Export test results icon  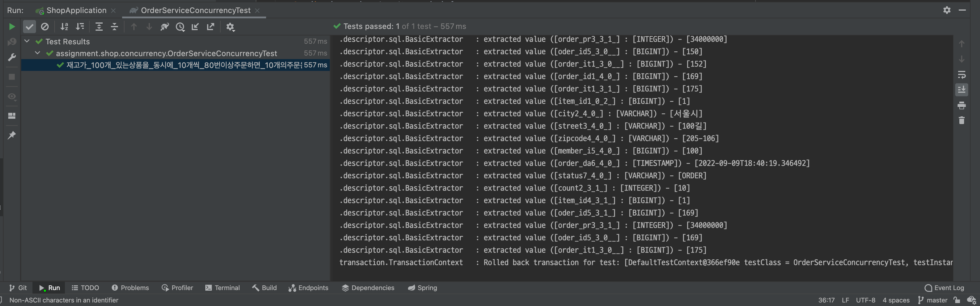click(210, 27)
